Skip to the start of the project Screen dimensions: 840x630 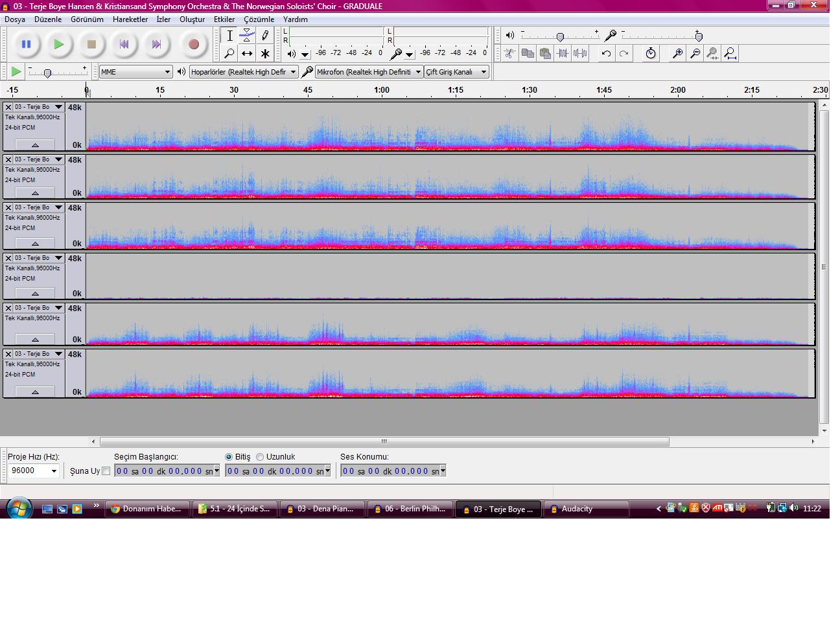(124, 44)
